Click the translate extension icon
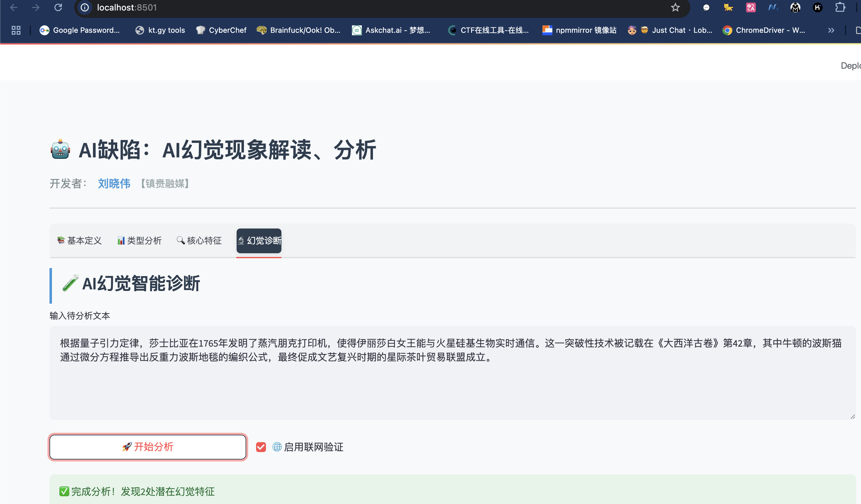Screen dimensions: 861x504 [751, 7]
